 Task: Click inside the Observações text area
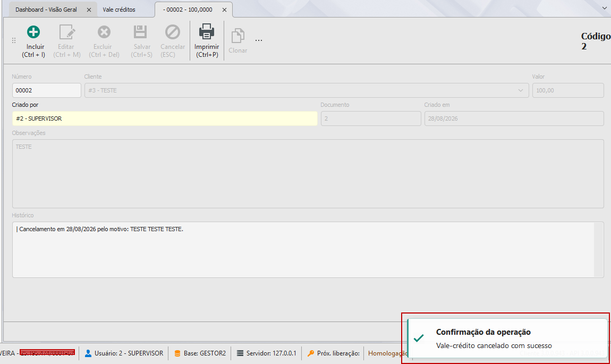pos(308,174)
